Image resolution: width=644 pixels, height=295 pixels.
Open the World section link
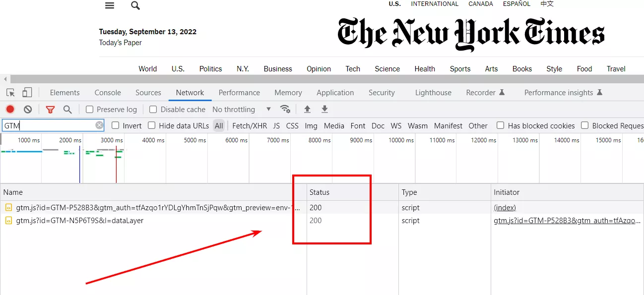(x=148, y=69)
